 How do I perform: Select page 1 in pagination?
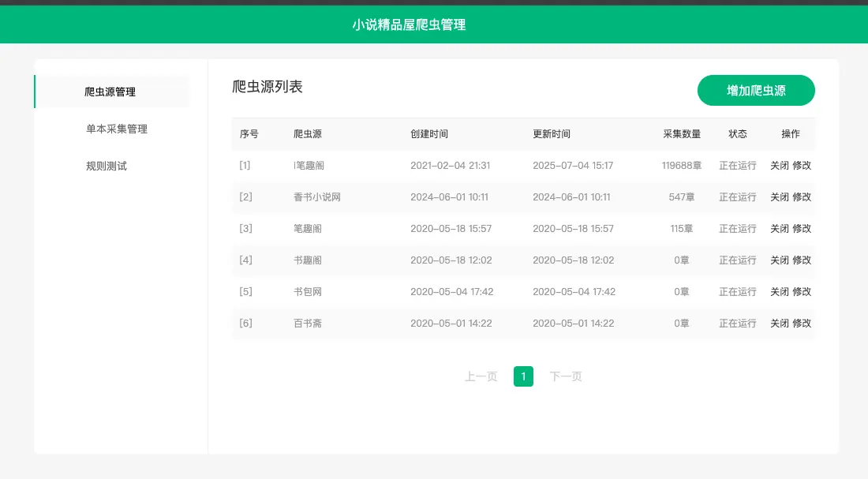click(x=523, y=376)
